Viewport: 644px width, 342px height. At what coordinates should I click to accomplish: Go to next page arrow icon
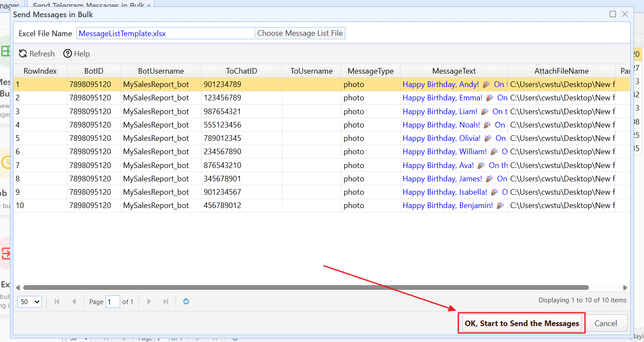tap(149, 302)
